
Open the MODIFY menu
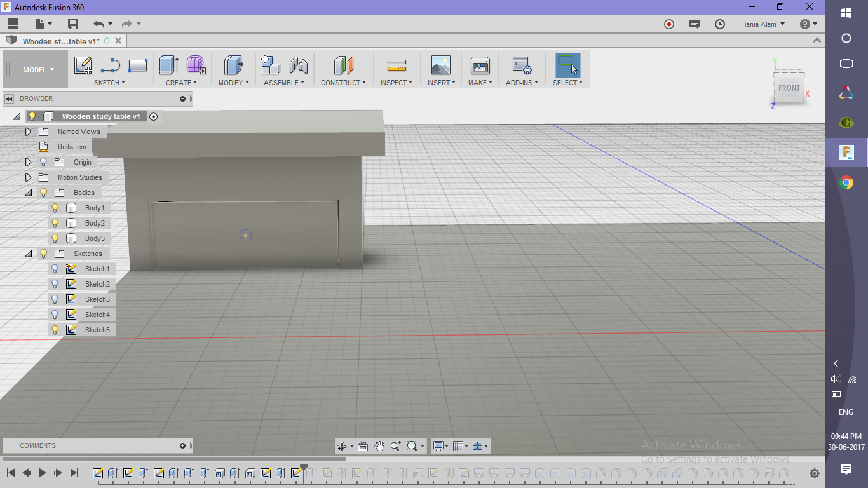(x=233, y=83)
